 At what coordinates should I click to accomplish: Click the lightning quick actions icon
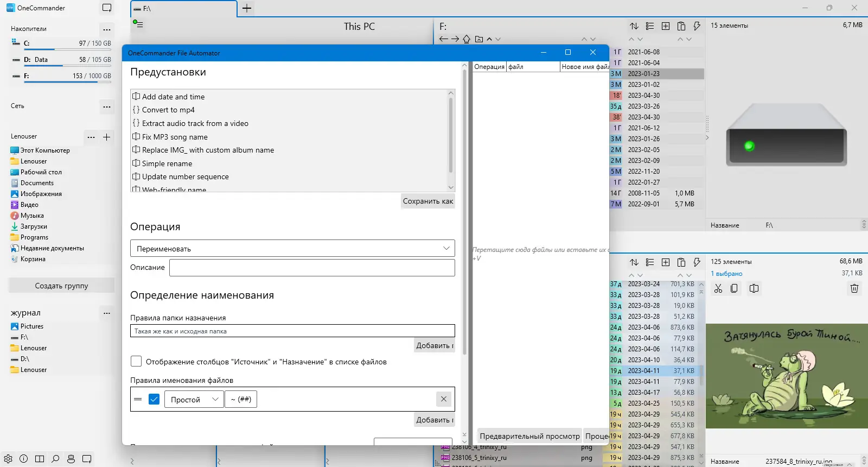pyautogui.click(x=697, y=26)
